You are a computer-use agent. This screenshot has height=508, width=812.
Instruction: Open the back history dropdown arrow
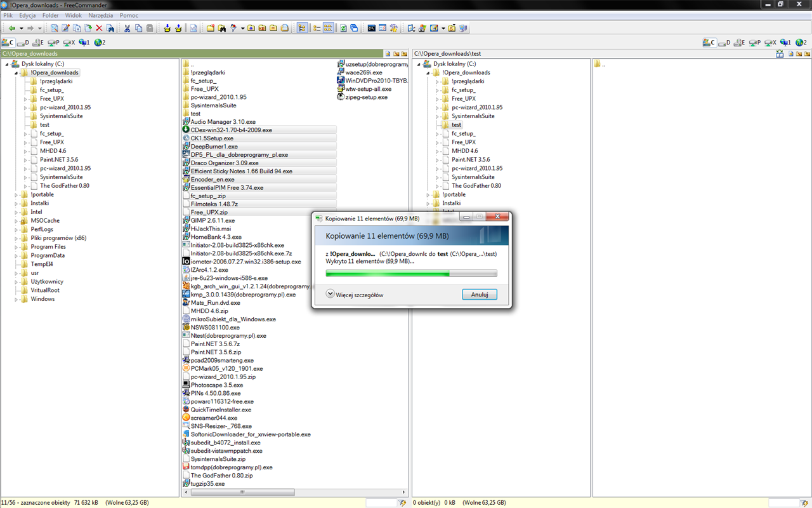(x=21, y=28)
